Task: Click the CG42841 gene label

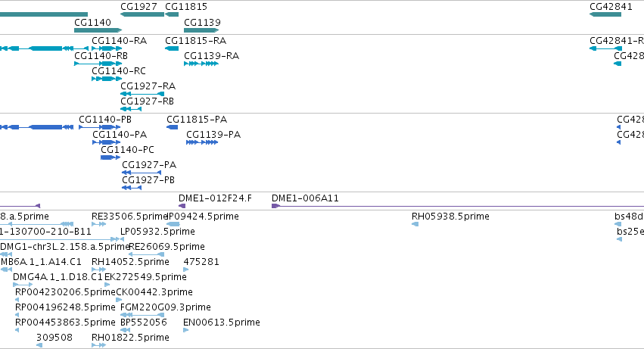Action: click(611, 7)
